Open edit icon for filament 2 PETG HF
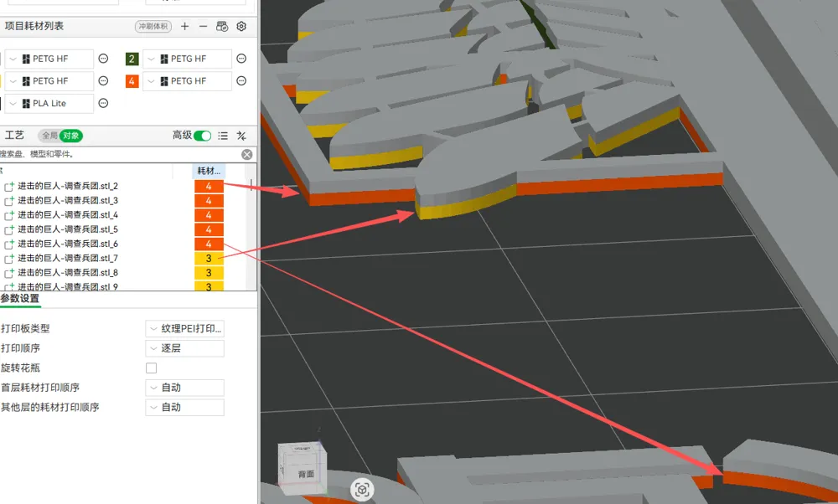 [241, 59]
